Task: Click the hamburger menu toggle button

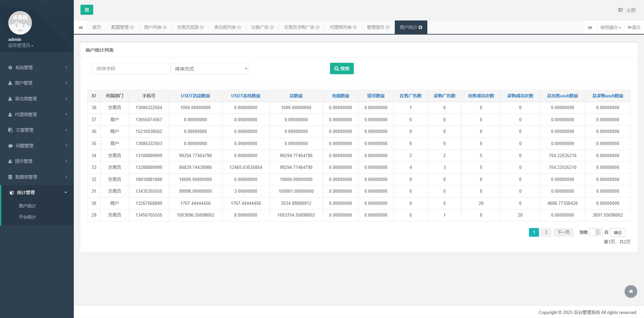Action: tap(87, 10)
